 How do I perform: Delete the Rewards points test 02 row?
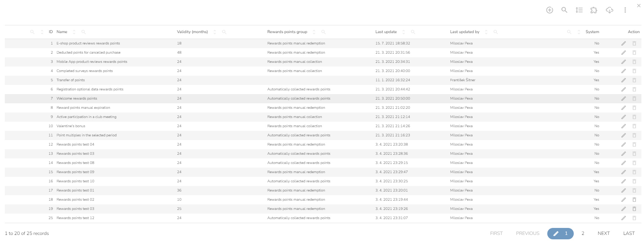(x=634, y=200)
